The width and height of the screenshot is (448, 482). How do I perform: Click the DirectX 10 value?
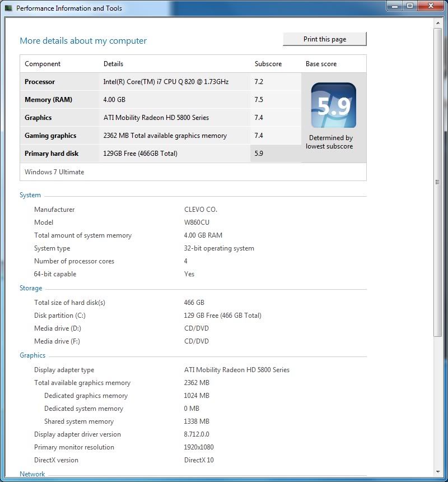point(199,461)
